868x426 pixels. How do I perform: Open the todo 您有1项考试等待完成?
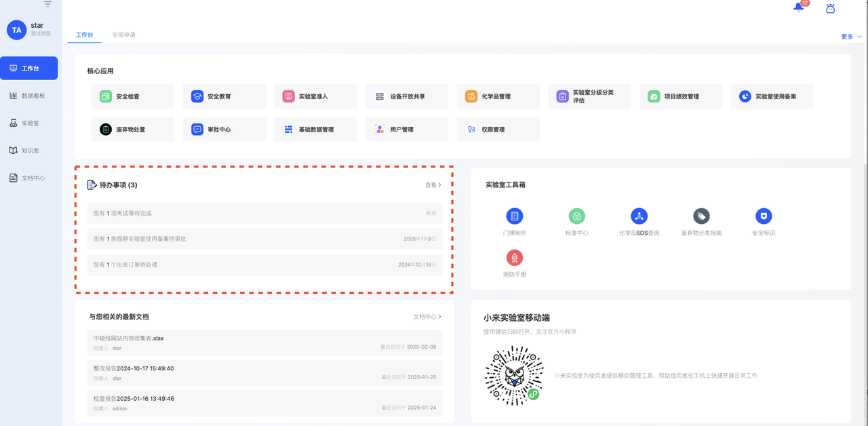[x=264, y=213]
